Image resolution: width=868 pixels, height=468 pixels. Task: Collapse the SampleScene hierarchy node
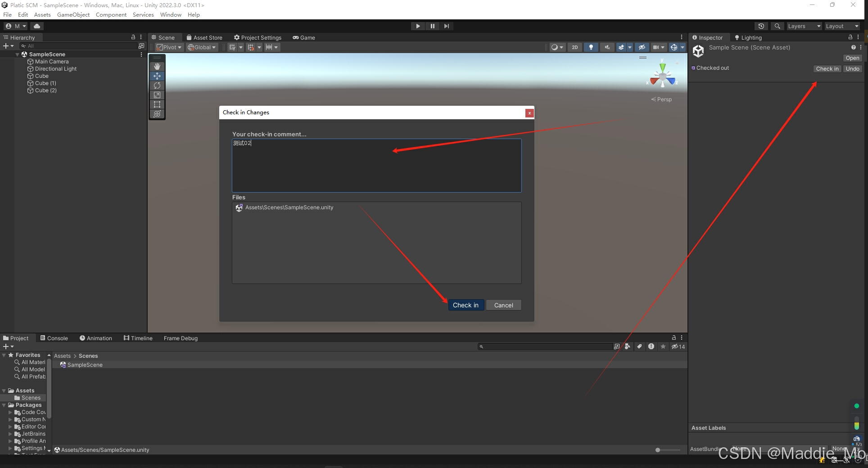pos(18,54)
